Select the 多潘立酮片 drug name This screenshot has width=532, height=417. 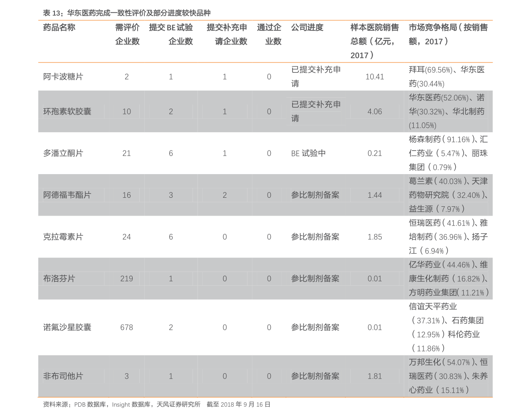tap(63, 153)
